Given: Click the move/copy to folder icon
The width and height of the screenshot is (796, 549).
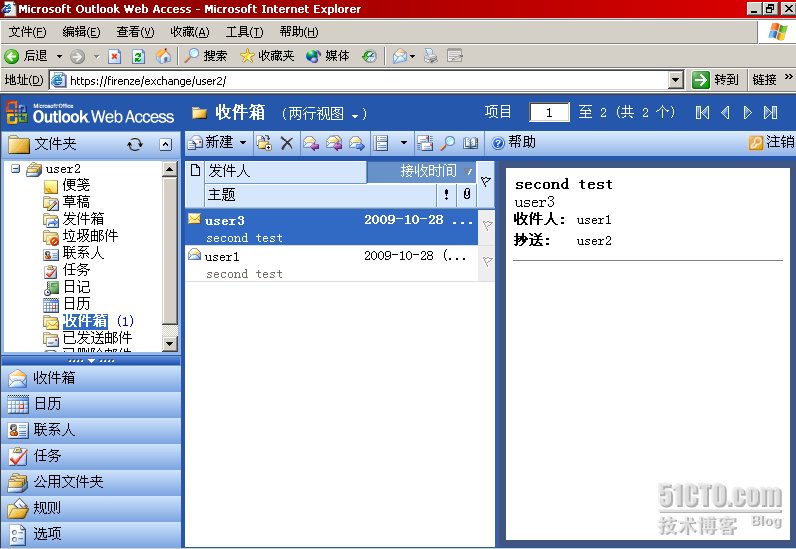Looking at the screenshot, I should coord(264,143).
